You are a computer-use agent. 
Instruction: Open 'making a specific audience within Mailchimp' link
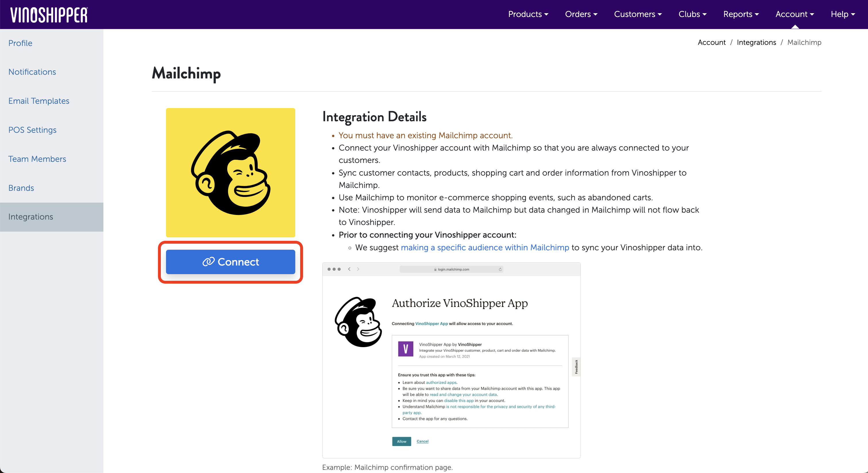pyautogui.click(x=485, y=247)
